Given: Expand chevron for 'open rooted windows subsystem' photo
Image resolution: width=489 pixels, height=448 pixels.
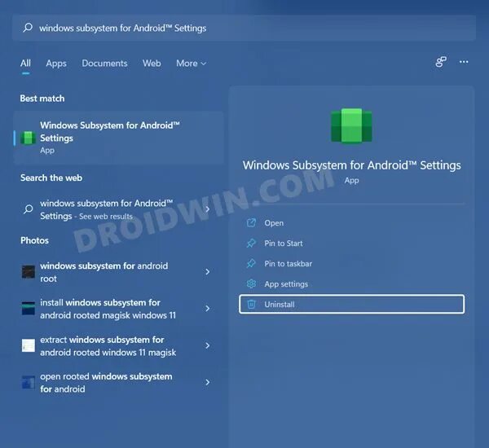Looking at the screenshot, I should point(207,382).
